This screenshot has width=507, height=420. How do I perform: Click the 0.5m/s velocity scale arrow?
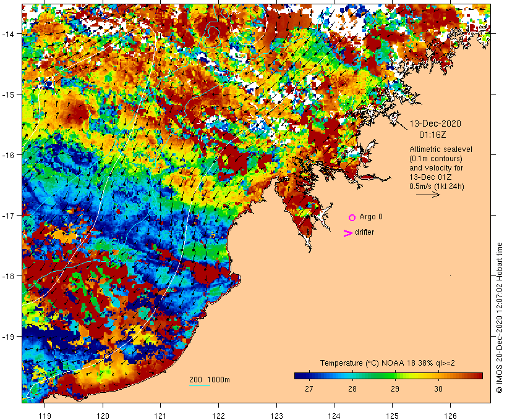[428, 195]
